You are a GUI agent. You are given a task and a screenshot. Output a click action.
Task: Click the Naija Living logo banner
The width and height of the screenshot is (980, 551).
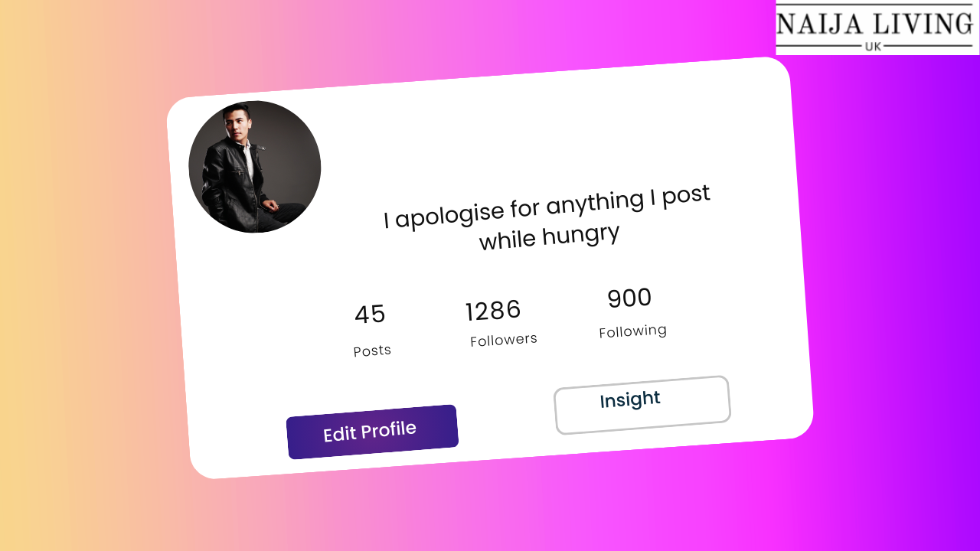[x=877, y=28]
